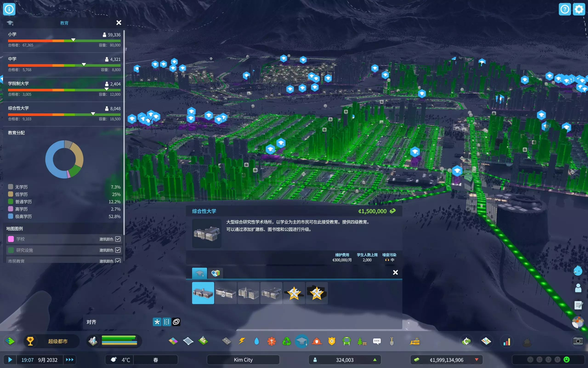Increase simulation speed with triple arrows

pyautogui.click(x=70, y=360)
